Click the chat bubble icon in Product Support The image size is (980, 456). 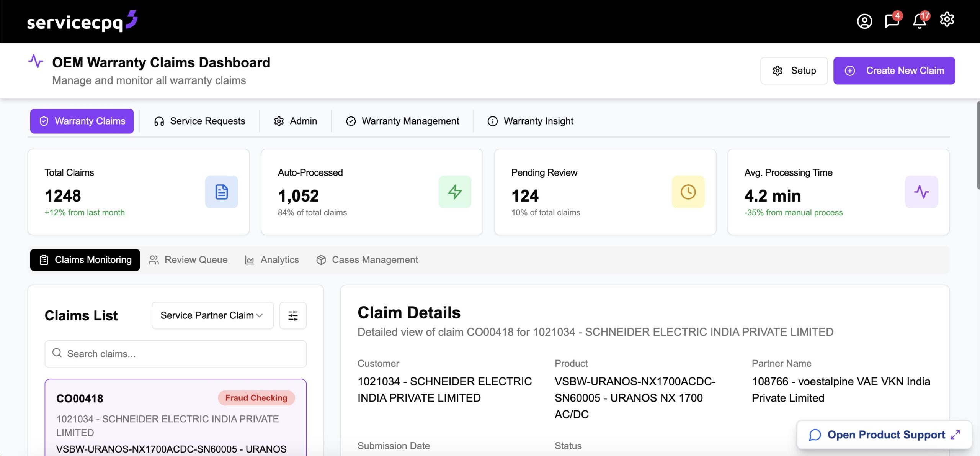point(815,435)
